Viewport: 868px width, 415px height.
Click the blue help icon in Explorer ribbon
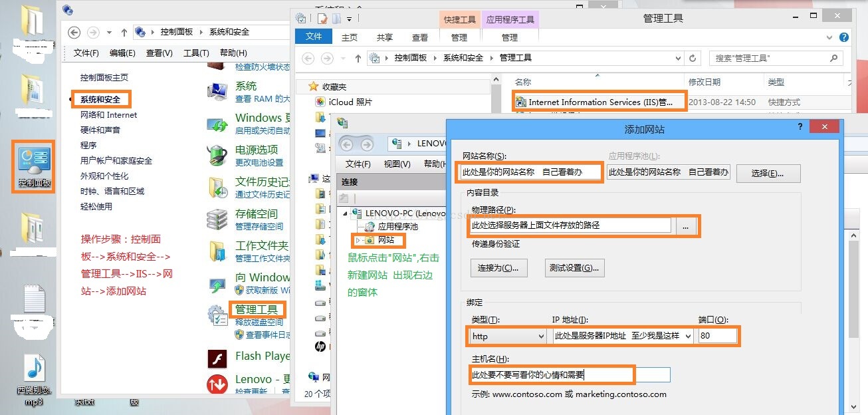(x=844, y=38)
